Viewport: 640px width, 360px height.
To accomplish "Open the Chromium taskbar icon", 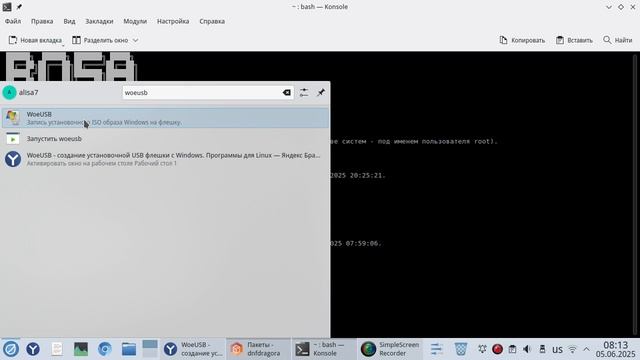I will [105, 349].
